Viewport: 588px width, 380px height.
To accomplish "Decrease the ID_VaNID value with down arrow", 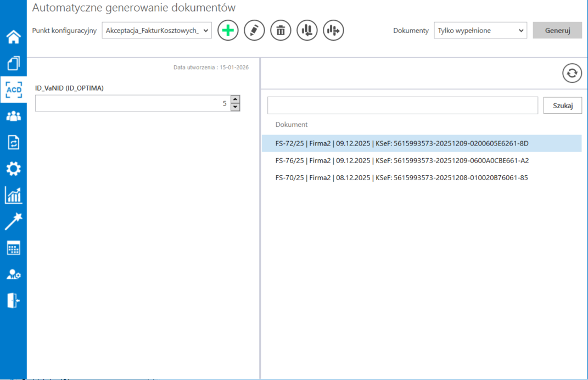I will click(x=236, y=107).
